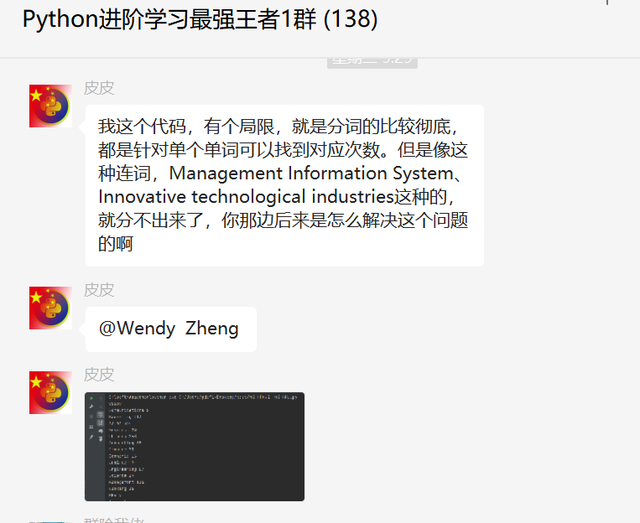Click the Management Information System text

[311, 174]
